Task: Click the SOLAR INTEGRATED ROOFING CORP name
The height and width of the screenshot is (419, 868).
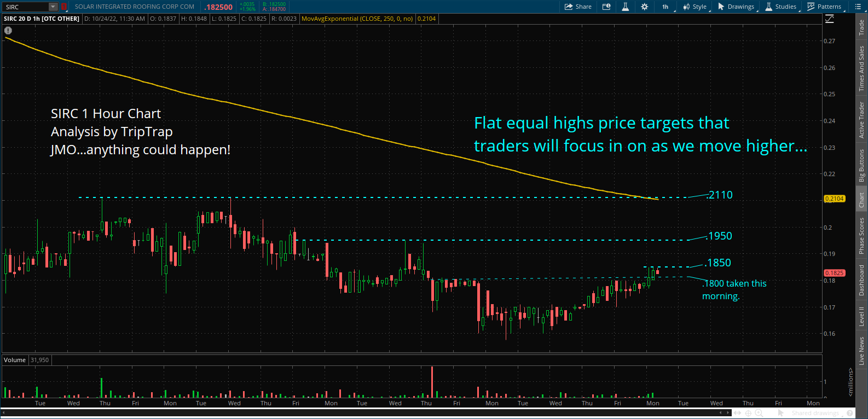Action: coord(135,7)
